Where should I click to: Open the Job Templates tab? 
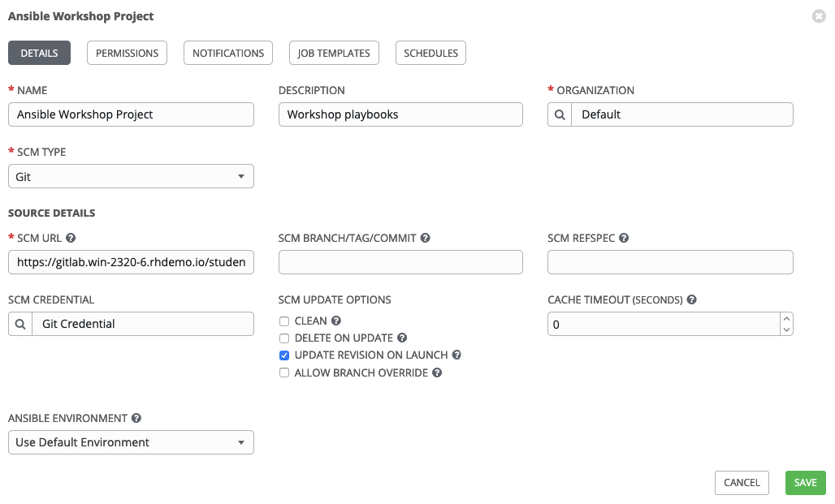(x=334, y=53)
